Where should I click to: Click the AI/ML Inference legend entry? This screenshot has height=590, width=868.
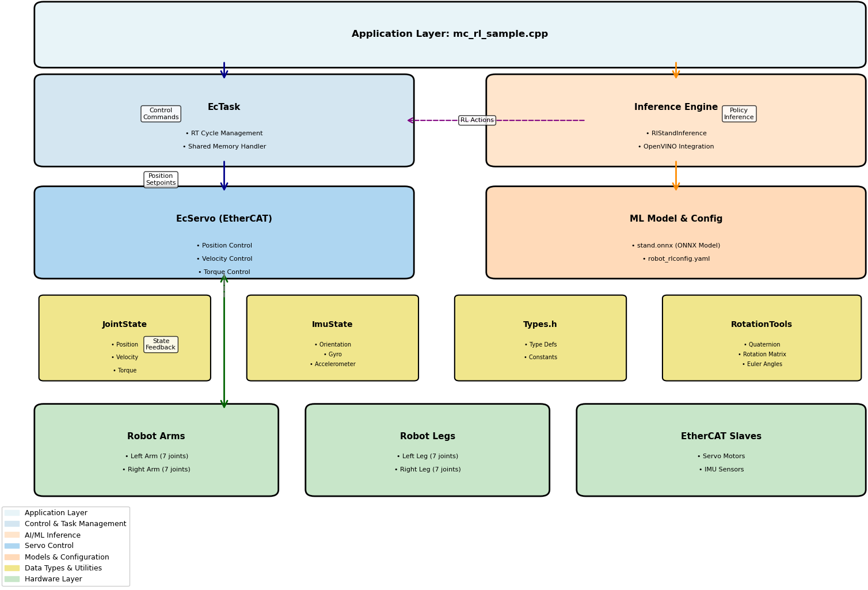point(52,534)
